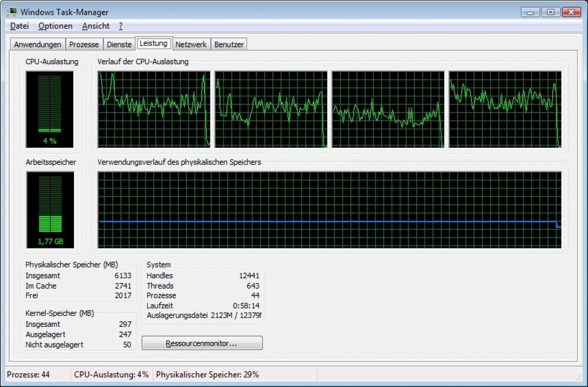Click the Verlauf der CPU-Auslastung label

pos(143,62)
